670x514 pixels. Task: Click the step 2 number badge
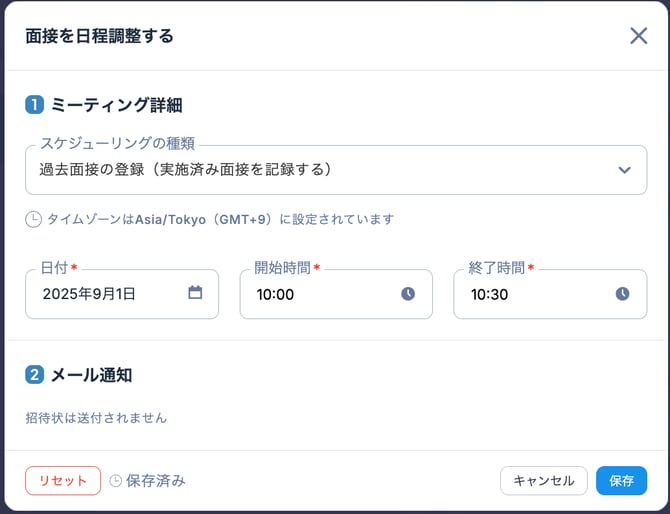point(35,375)
